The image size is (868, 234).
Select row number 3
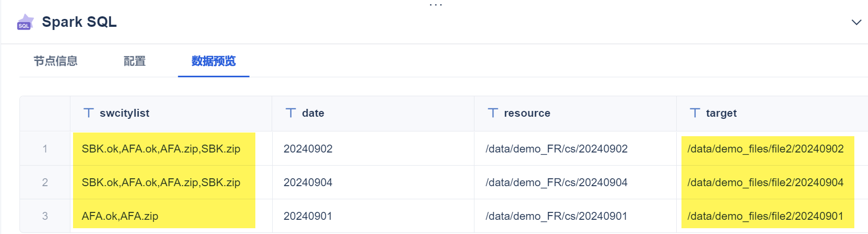[x=45, y=216]
